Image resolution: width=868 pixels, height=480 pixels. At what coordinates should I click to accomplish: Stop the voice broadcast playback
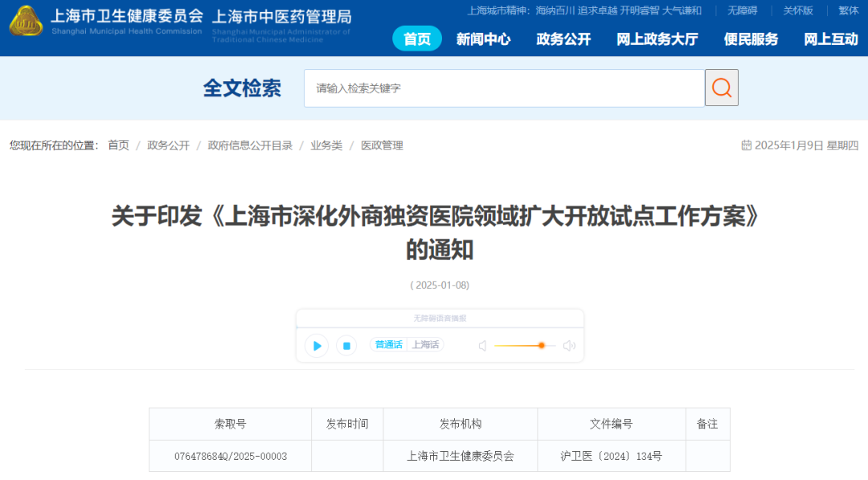coord(346,345)
